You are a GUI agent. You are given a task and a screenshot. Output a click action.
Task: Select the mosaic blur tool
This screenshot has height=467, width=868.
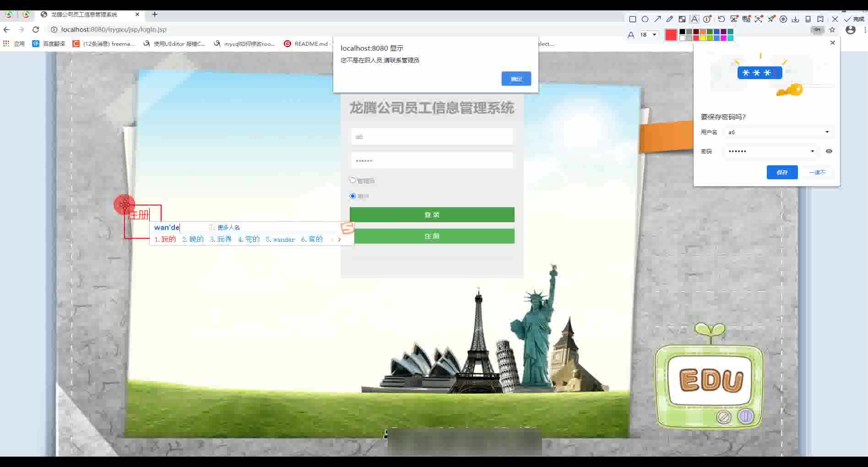pyautogui.click(x=682, y=19)
